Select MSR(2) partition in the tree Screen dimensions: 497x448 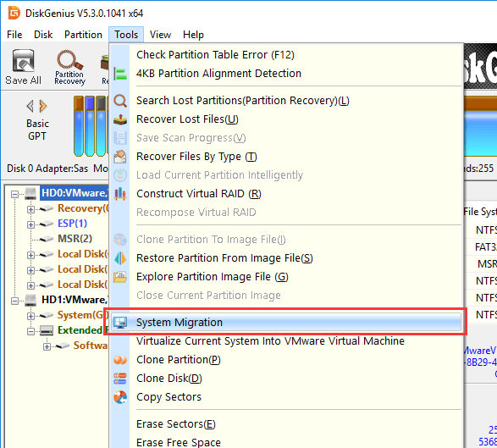click(x=75, y=239)
